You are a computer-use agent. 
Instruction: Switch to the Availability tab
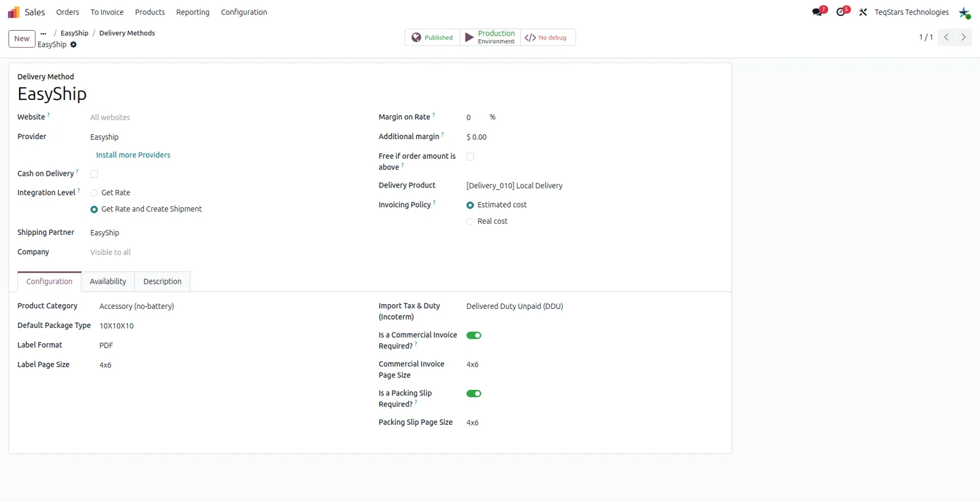point(108,281)
